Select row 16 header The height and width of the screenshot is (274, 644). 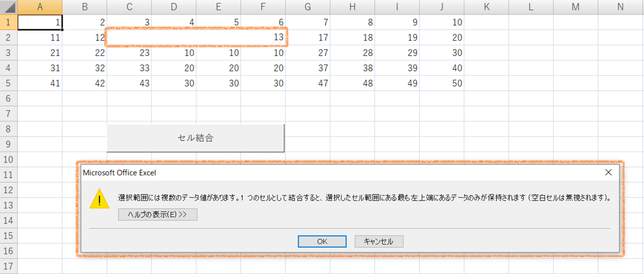coord(9,251)
